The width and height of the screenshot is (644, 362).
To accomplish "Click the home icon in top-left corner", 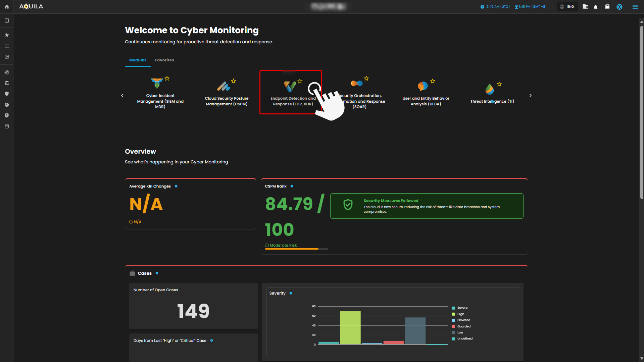I will 6,7.
